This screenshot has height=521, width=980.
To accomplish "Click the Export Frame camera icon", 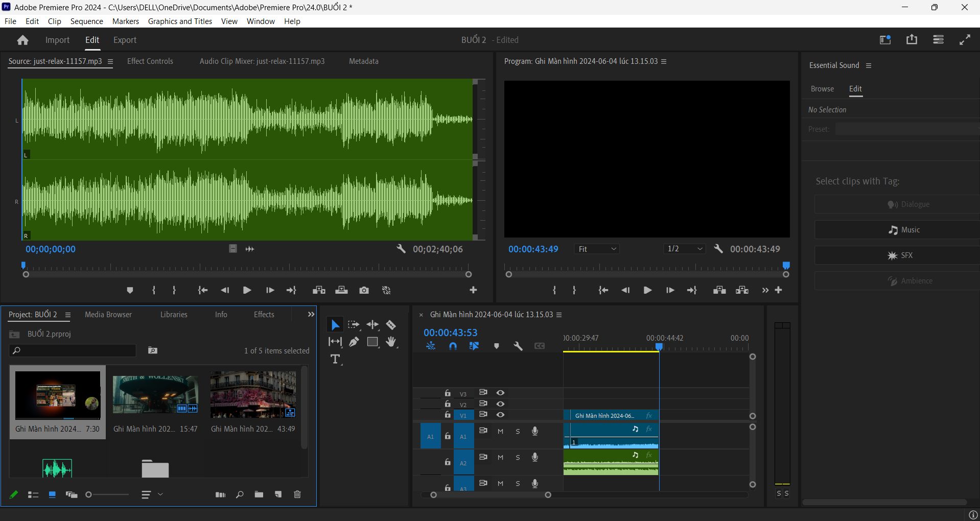I will point(364,290).
